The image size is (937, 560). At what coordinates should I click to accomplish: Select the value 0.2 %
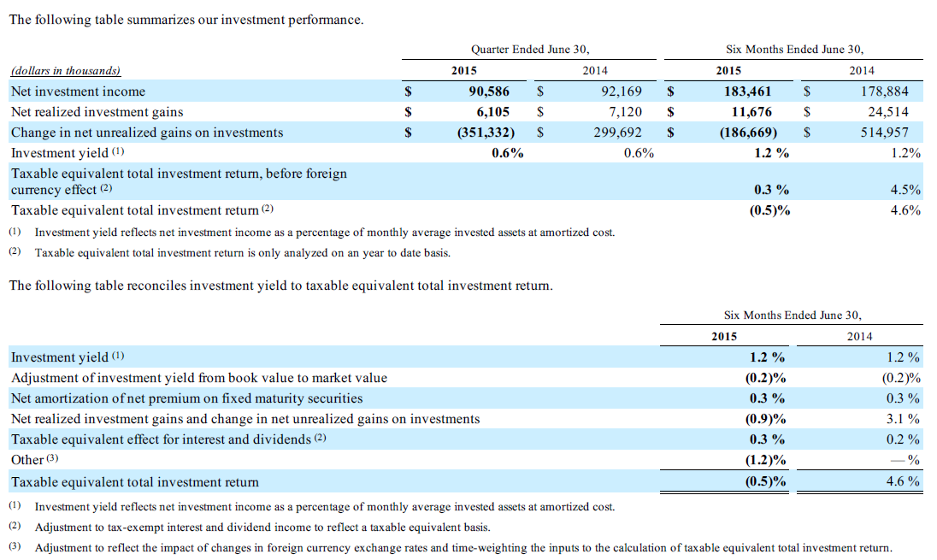[903, 439]
